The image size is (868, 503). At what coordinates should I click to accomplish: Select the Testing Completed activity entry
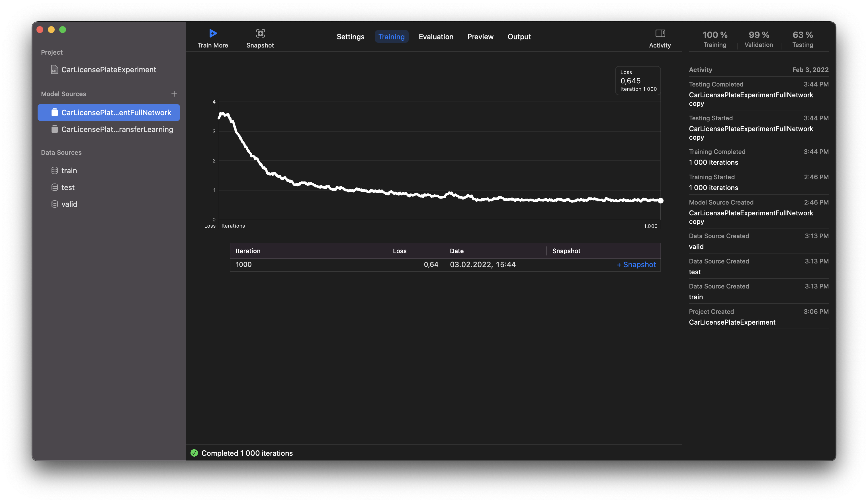pos(758,94)
